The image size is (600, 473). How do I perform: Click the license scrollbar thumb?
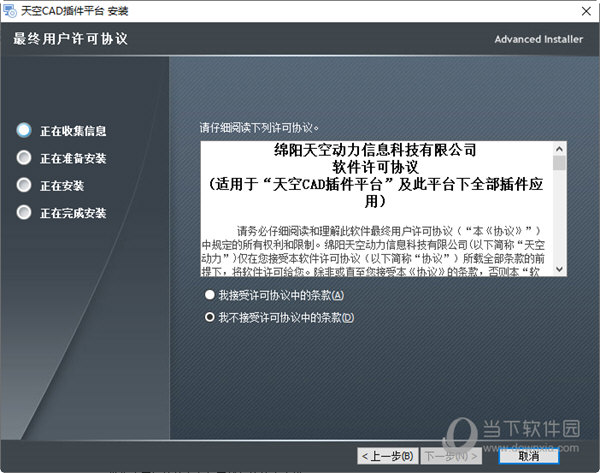point(559,162)
